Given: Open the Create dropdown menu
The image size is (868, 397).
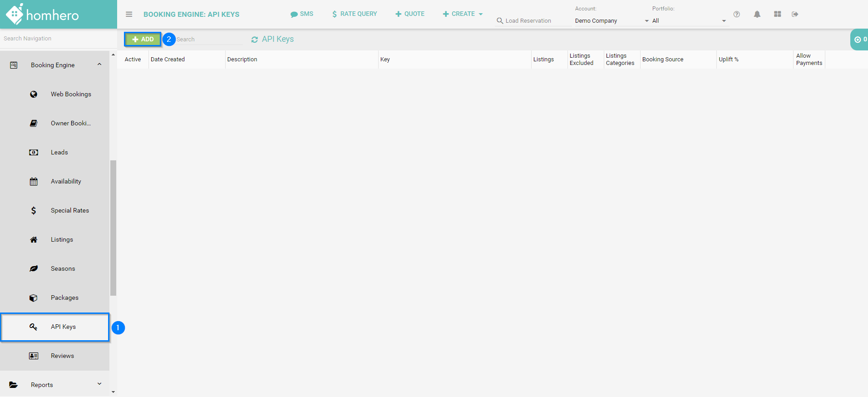Looking at the screenshot, I should coord(463,14).
